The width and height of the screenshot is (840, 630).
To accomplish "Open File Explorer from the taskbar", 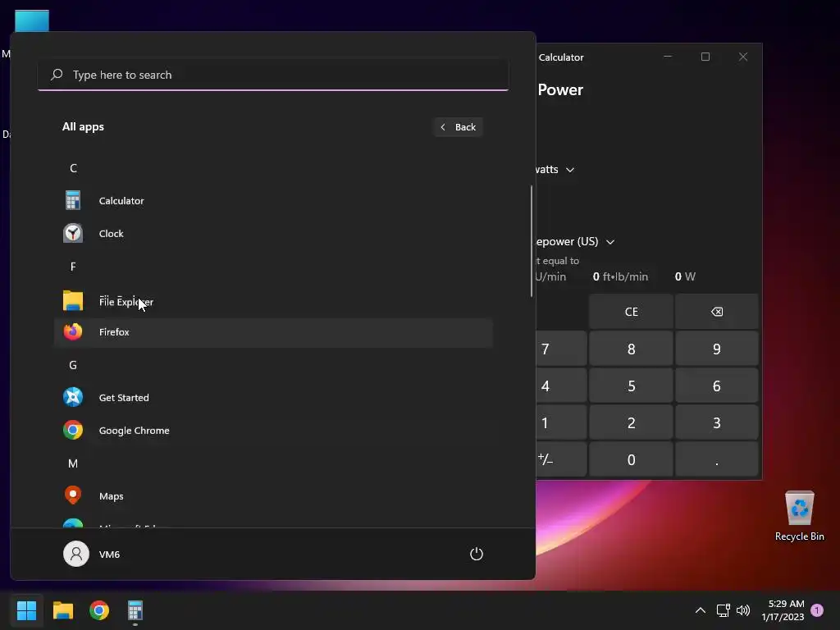I will 62,610.
